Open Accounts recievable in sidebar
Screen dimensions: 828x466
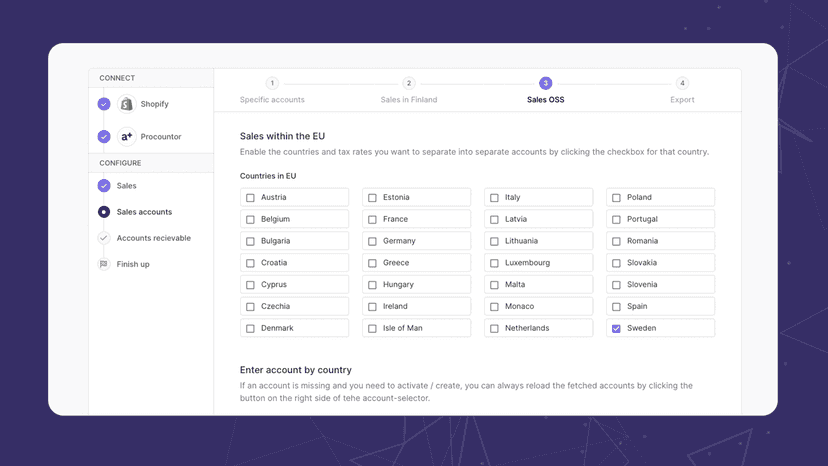154,238
